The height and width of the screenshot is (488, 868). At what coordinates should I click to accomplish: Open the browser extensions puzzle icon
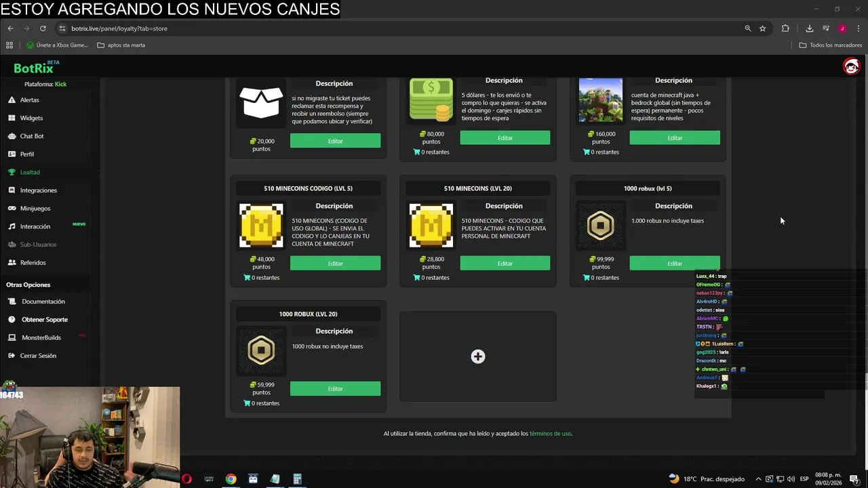785,28
